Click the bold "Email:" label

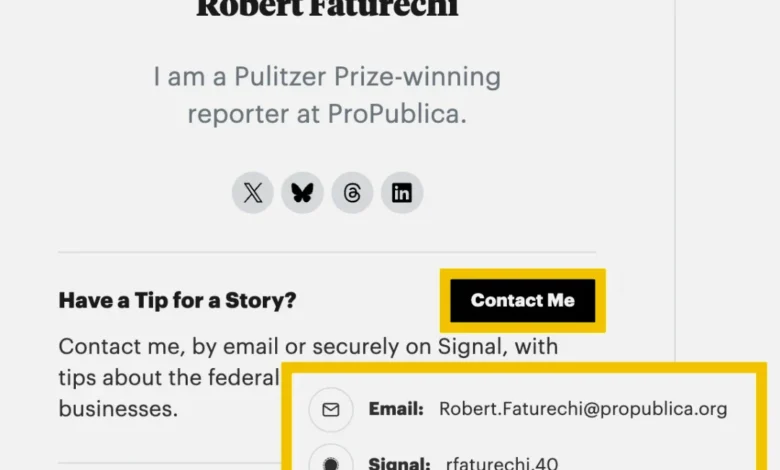(x=396, y=409)
